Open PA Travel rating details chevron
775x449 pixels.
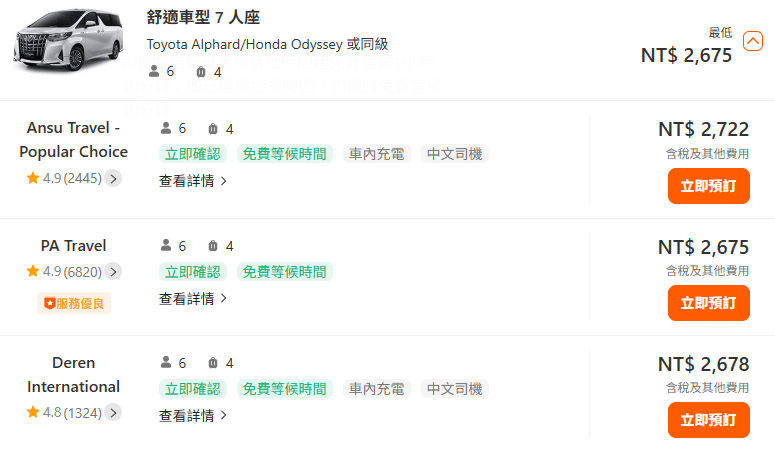[x=113, y=271]
